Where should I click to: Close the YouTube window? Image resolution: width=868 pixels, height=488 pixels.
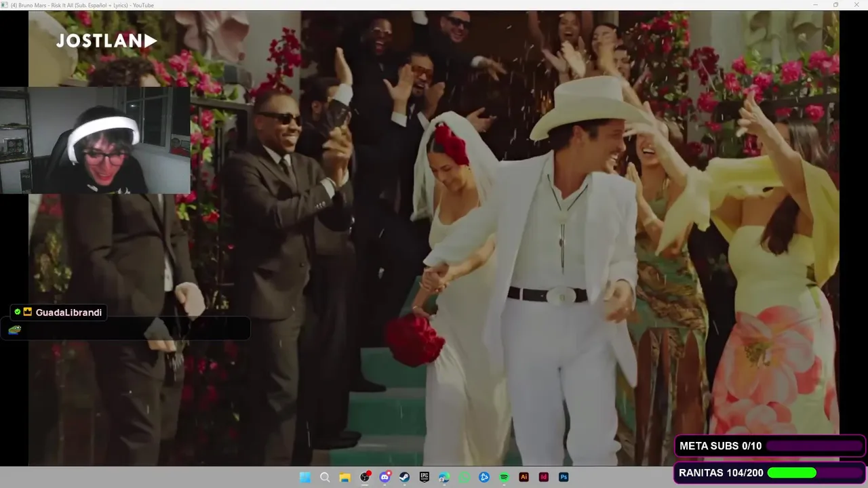pos(856,5)
